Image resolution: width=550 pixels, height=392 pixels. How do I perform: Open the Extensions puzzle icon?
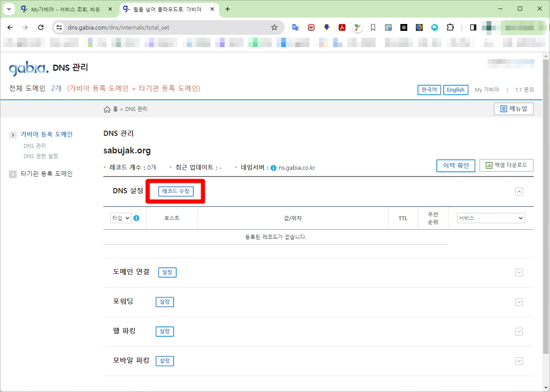450,27
